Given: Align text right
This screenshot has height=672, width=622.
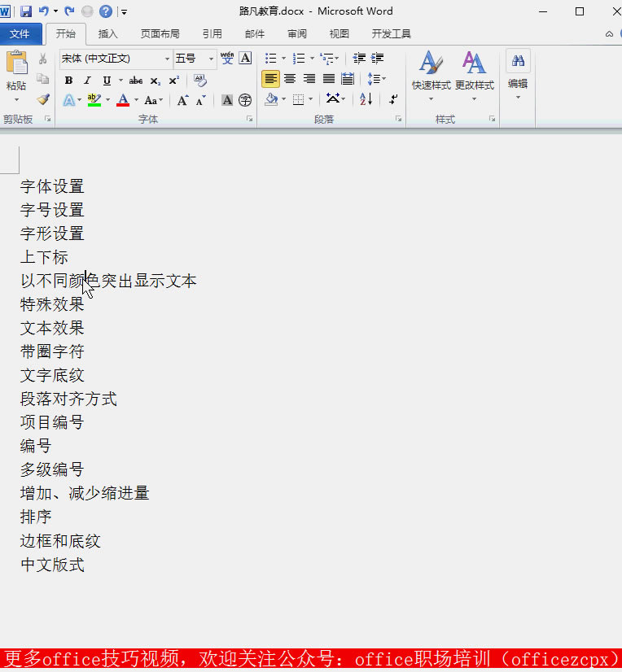Looking at the screenshot, I should point(309,79).
